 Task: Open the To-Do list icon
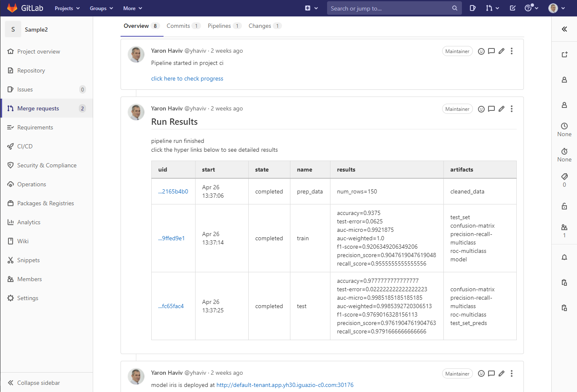point(513,8)
